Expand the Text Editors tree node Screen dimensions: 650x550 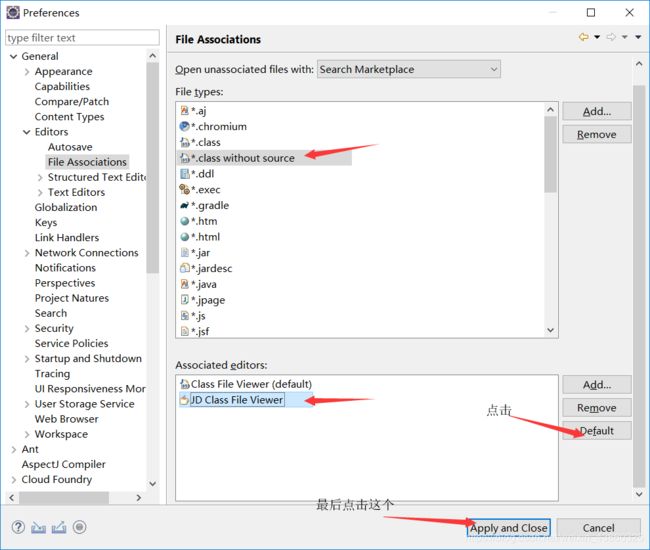coord(39,192)
